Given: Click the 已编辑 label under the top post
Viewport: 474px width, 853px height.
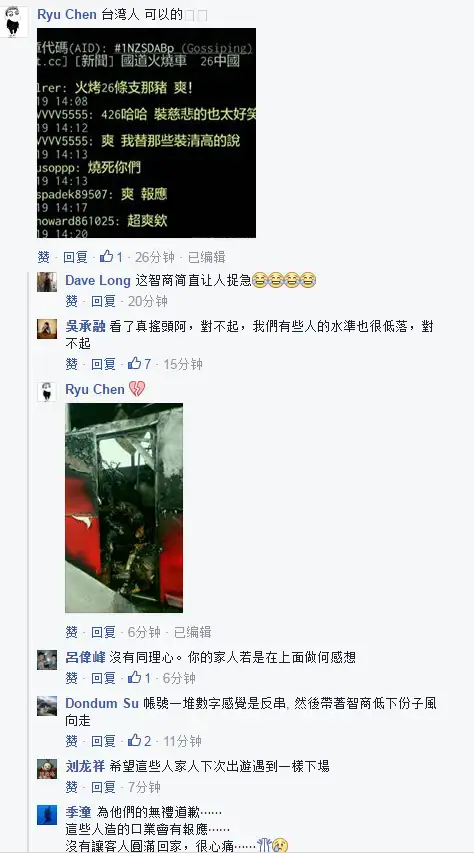Looking at the screenshot, I should [206, 257].
